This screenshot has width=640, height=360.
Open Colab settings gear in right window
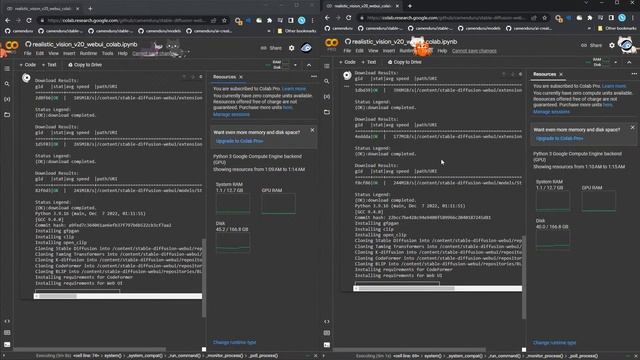point(612,45)
